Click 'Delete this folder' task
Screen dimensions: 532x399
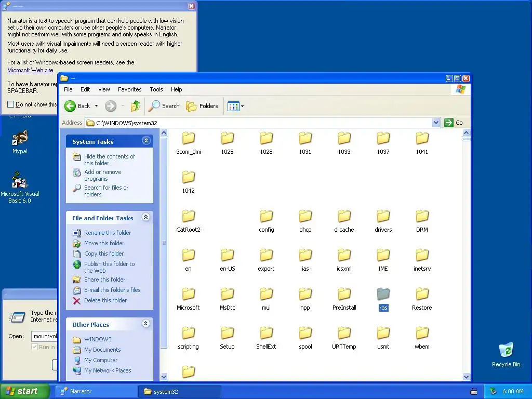coord(105,300)
